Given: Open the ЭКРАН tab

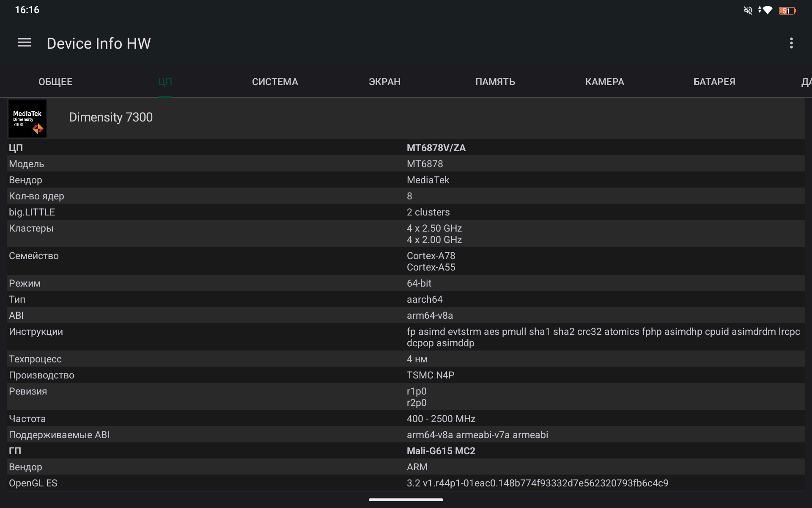Looking at the screenshot, I should tap(384, 82).
